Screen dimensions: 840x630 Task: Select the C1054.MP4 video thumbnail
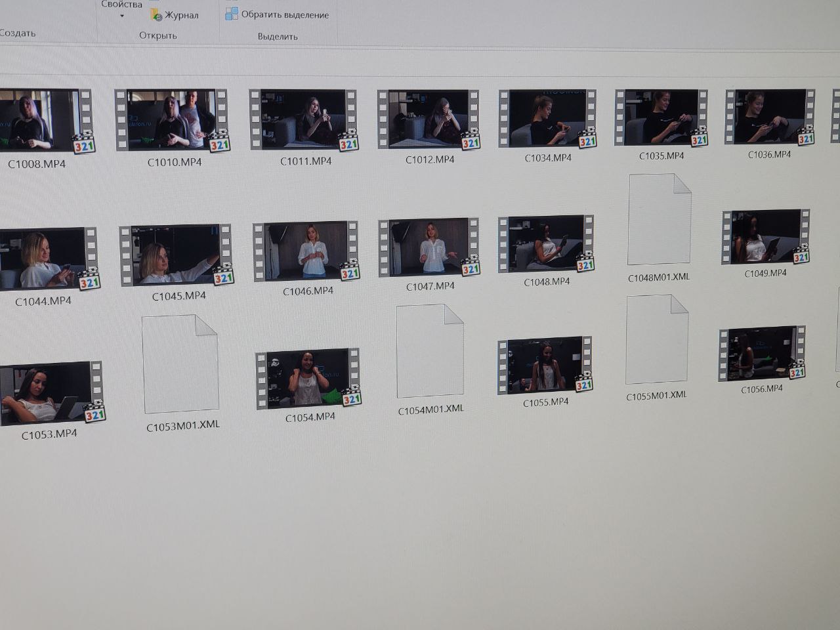308,379
